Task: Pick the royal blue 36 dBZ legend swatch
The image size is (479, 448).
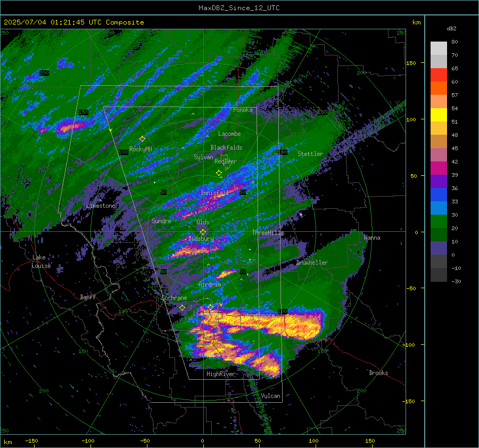Action: pyautogui.click(x=439, y=194)
